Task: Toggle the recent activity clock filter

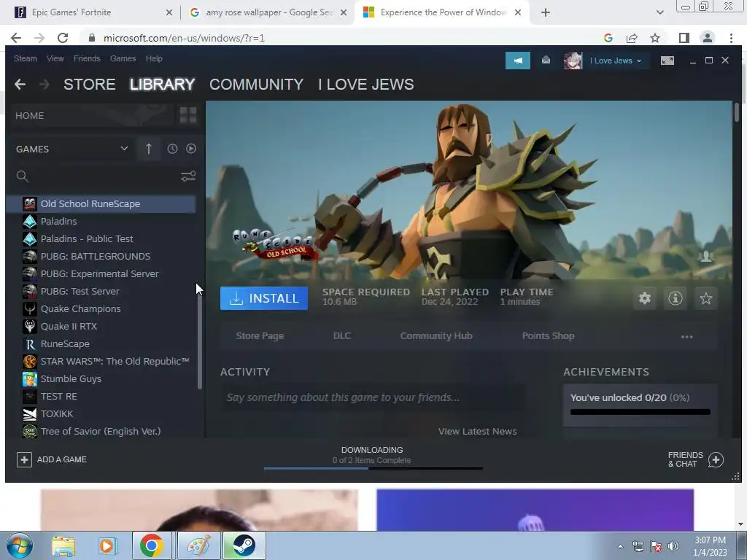Action: point(172,149)
